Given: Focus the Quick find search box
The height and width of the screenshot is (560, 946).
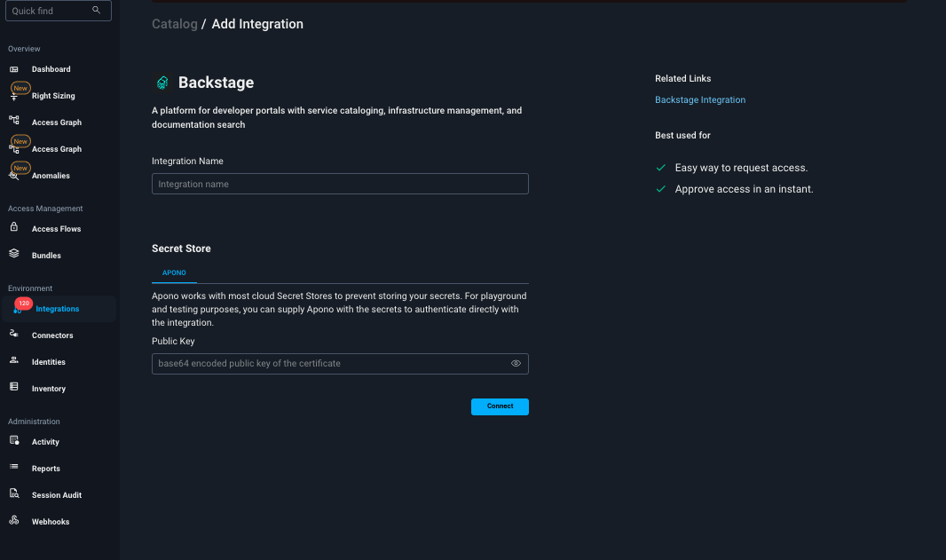Looking at the screenshot, I should [x=49, y=11].
